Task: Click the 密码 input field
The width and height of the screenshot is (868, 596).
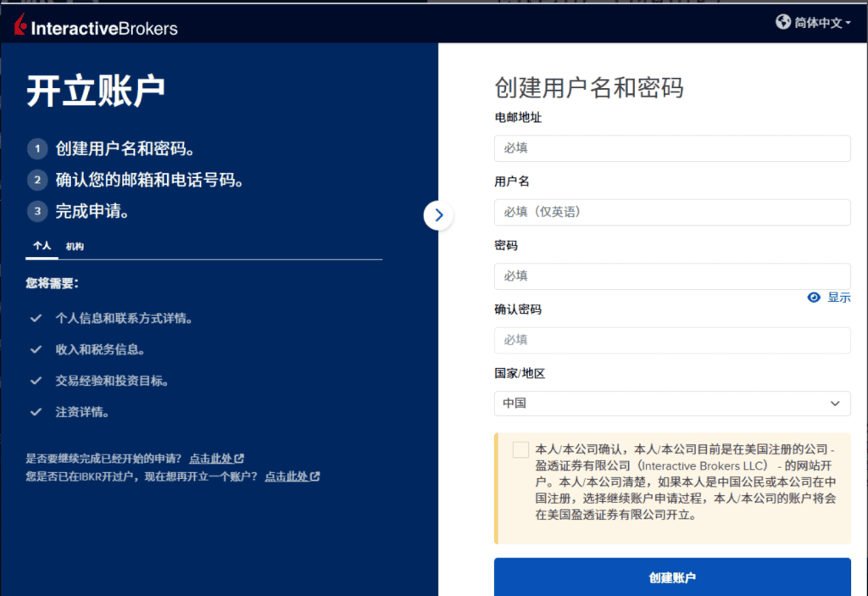Action: pyautogui.click(x=672, y=276)
